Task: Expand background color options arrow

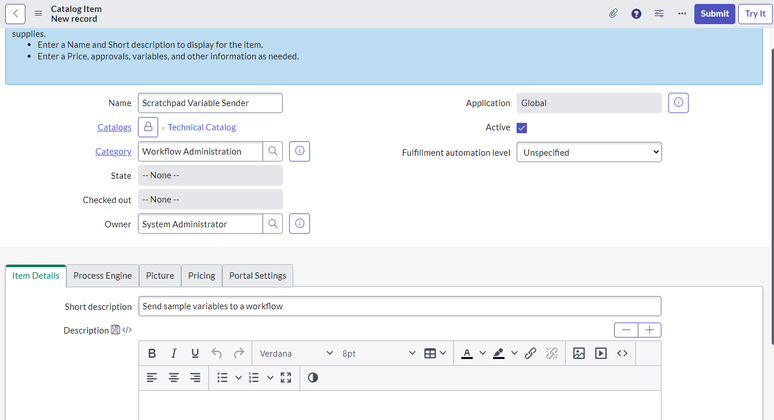Action: tap(514, 353)
